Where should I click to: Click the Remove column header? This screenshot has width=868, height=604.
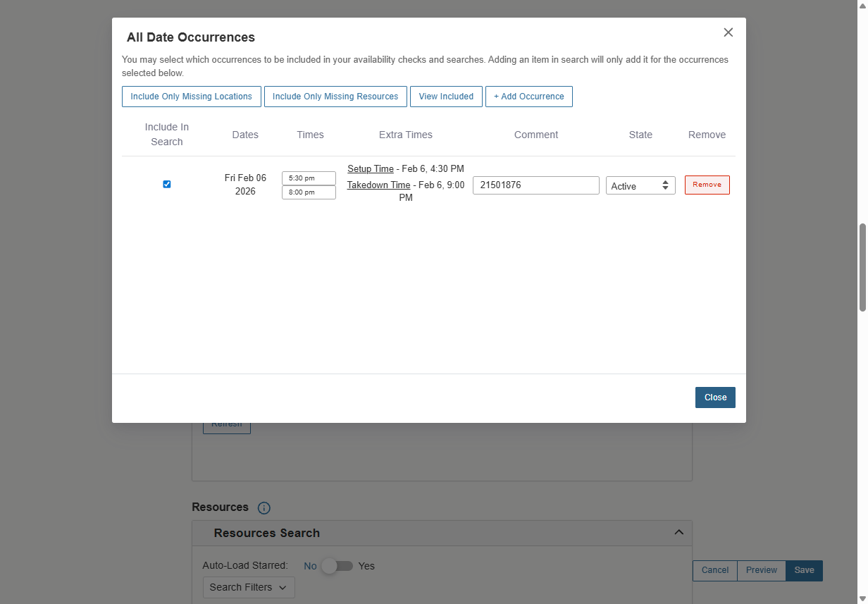point(707,135)
